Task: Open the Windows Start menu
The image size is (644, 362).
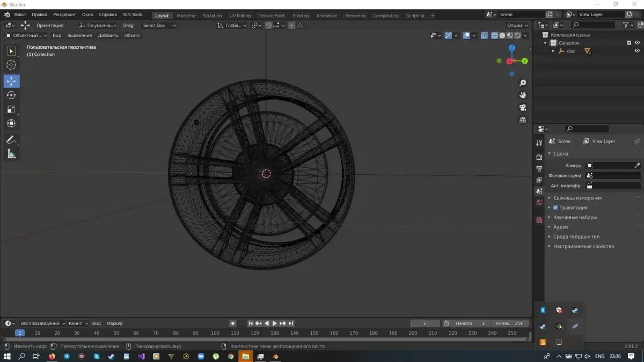Action: [7, 356]
